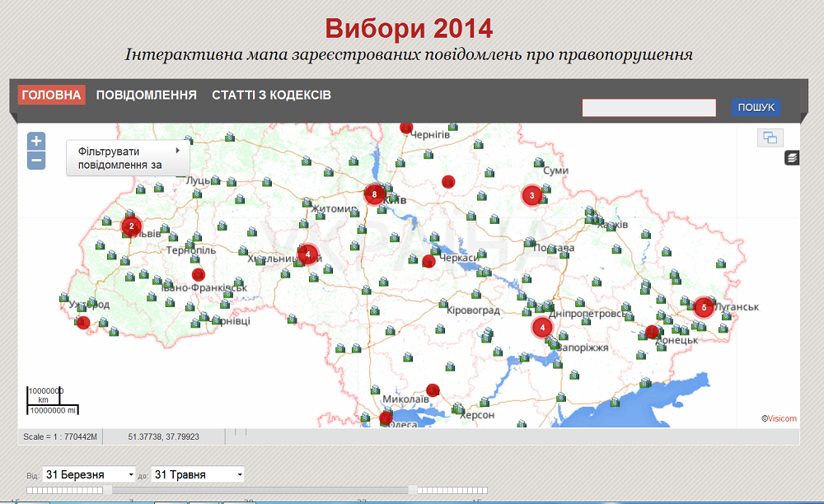Open the start date dropdown 31 Березня
This screenshot has width=824, height=504.
coord(90,474)
